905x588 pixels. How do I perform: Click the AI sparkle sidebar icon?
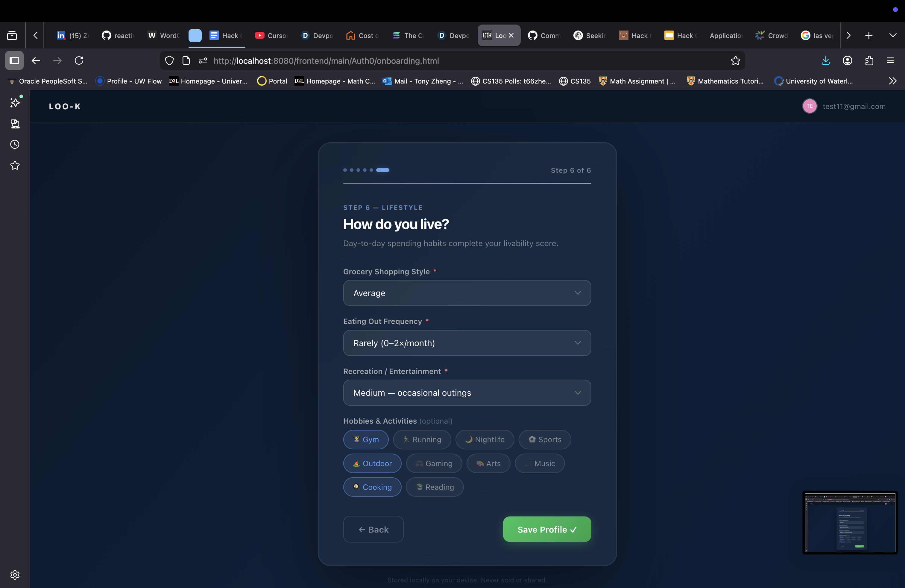tap(15, 102)
